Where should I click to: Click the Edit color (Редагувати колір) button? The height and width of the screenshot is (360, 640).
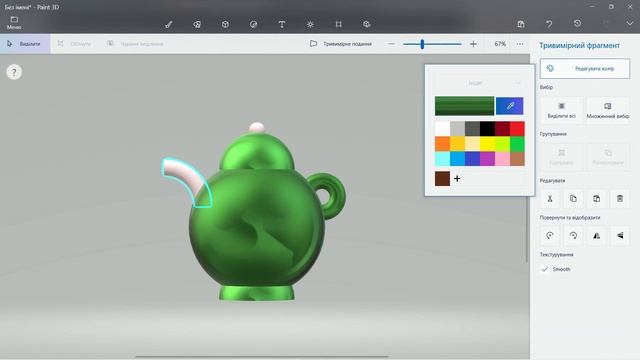(x=584, y=69)
